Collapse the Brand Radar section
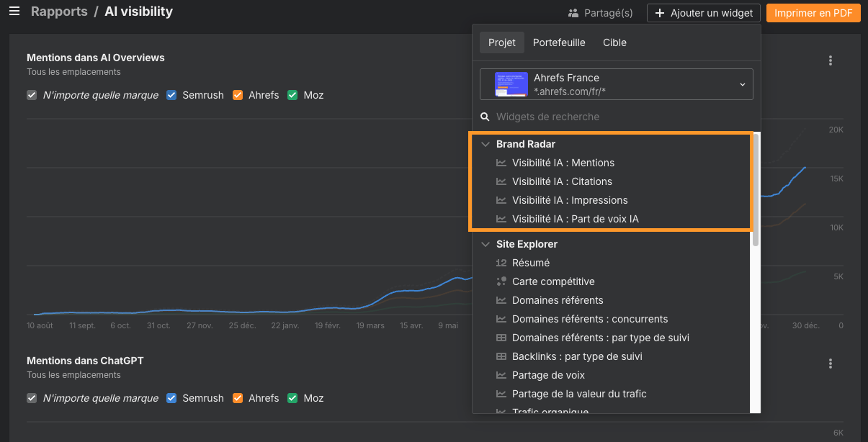The width and height of the screenshot is (868, 442). pos(486,144)
